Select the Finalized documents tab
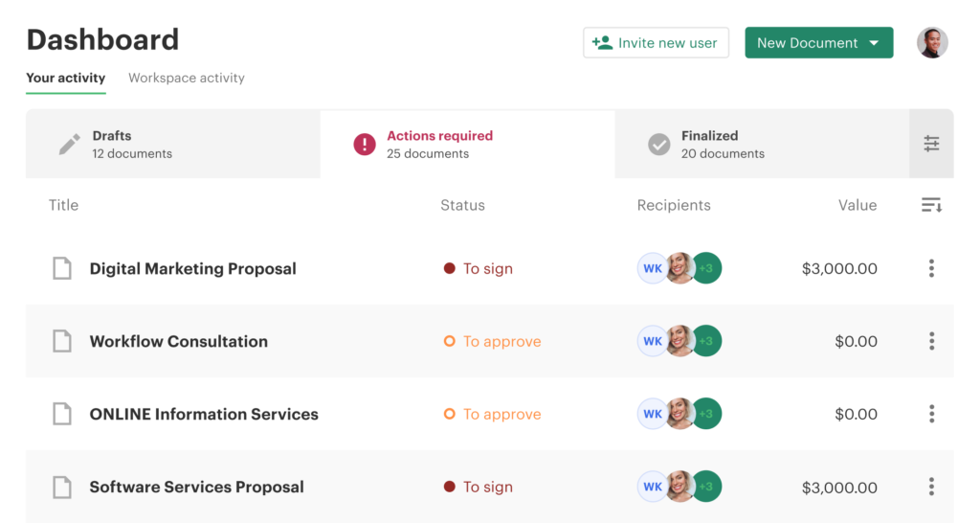This screenshot has width=980, height=523. (761, 145)
